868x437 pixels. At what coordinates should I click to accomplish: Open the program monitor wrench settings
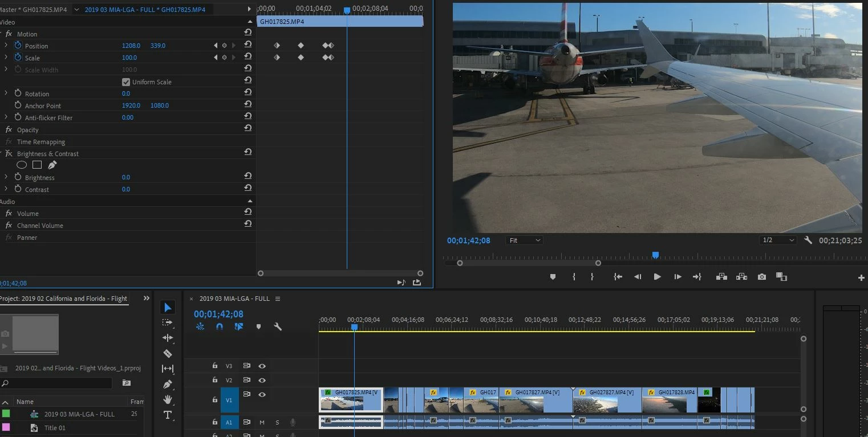(808, 240)
